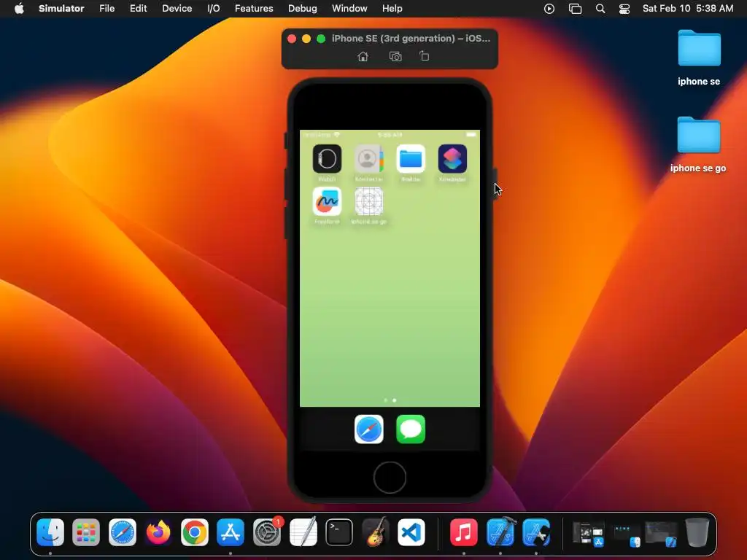Click the iPhone home screen page dots
The height and width of the screenshot is (560, 747).
(x=390, y=400)
